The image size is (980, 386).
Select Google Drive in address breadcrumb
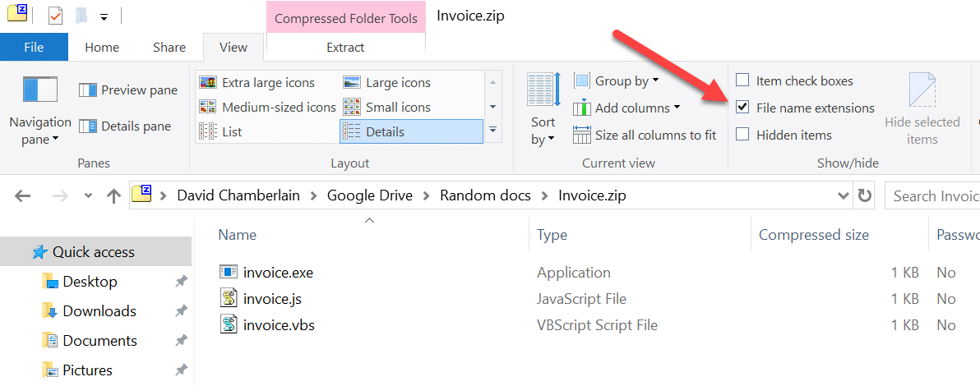click(370, 195)
